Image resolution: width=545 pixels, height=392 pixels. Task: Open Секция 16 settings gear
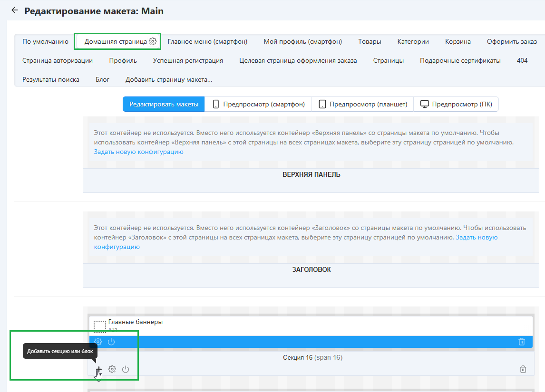coord(112,369)
